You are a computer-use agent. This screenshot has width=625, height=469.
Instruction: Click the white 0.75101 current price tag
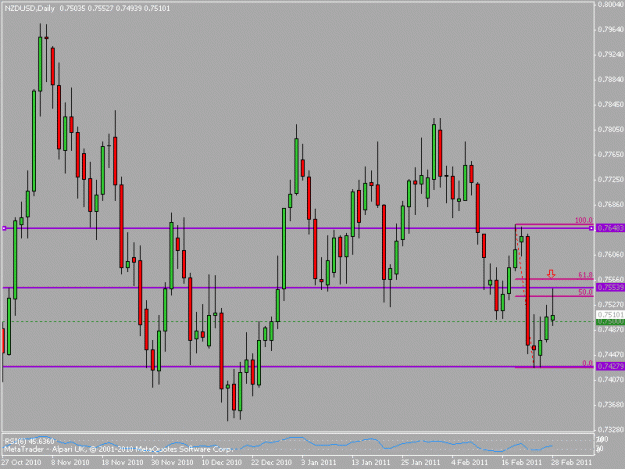(x=610, y=315)
